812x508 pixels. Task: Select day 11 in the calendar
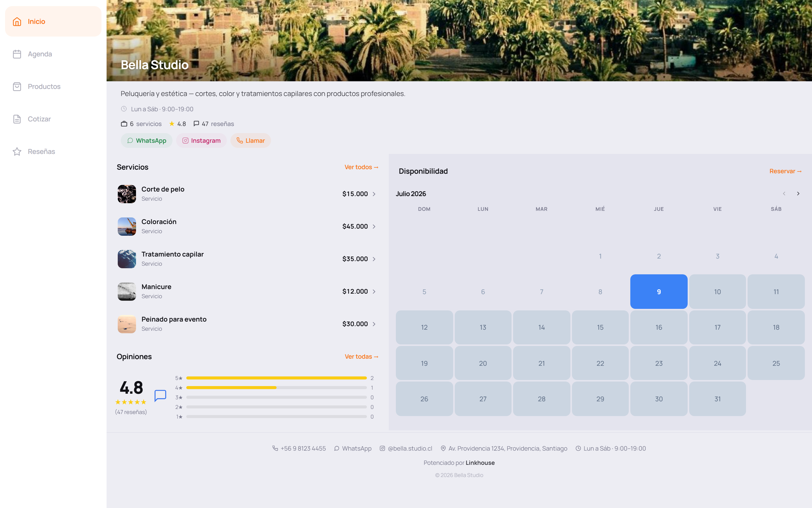[x=776, y=292]
